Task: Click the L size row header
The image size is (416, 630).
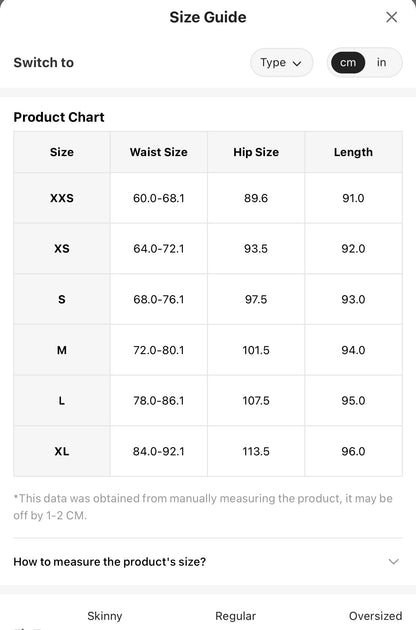Action: coord(62,401)
